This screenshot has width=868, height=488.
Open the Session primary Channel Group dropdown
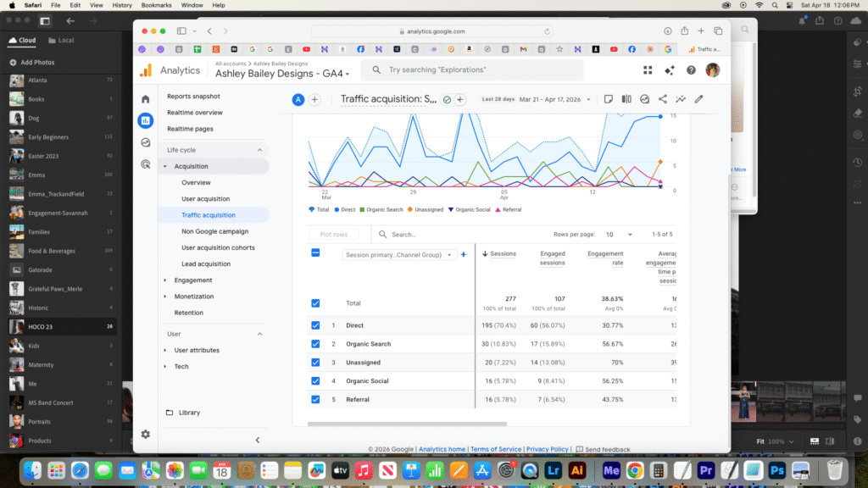click(x=398, y=255)
